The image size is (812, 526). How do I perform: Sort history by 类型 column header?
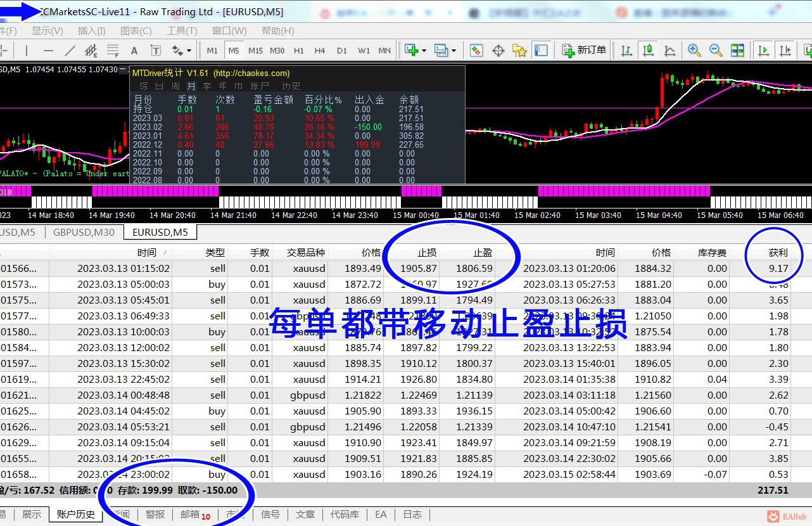point(215,252)
